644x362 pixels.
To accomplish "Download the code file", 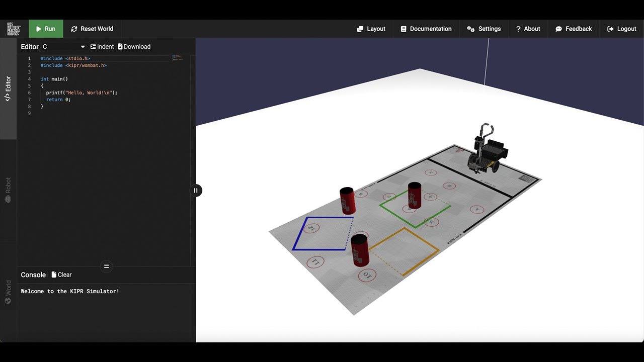I will pyautogui.click(x=134, y=47).
